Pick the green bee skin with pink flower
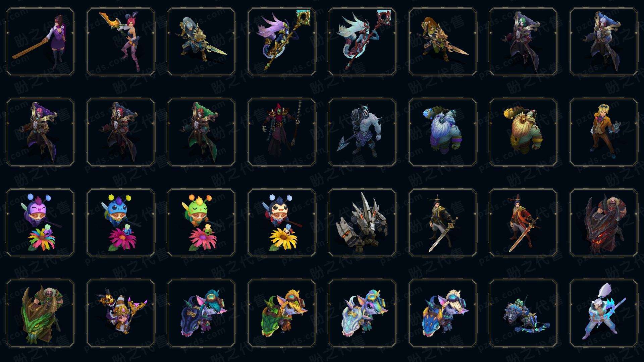644x362 pixels. 201,223
